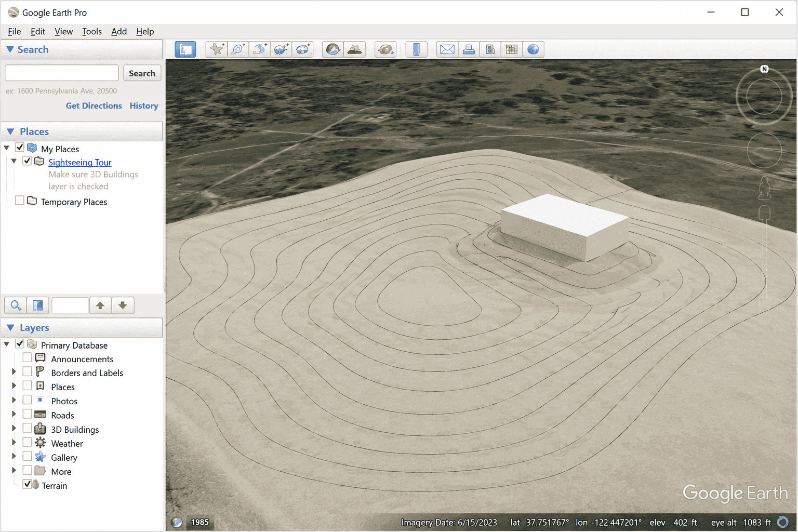Click the Search button
798x532 pixels.
pyautogui.click(x=142, y=73)
